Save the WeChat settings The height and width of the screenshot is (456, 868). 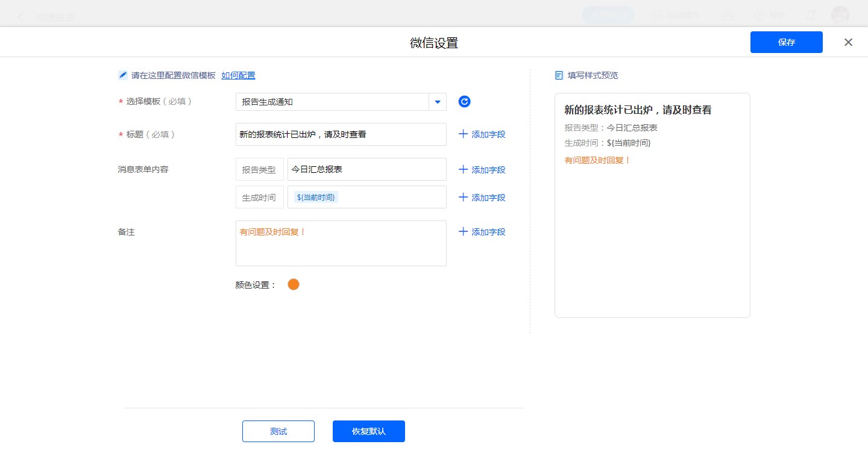(x=786, y=42)
